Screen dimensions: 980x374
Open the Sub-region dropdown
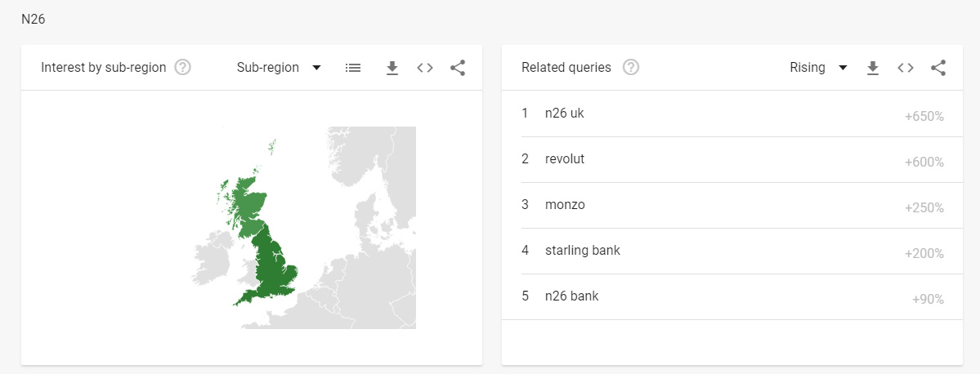(x=279, y=68)
